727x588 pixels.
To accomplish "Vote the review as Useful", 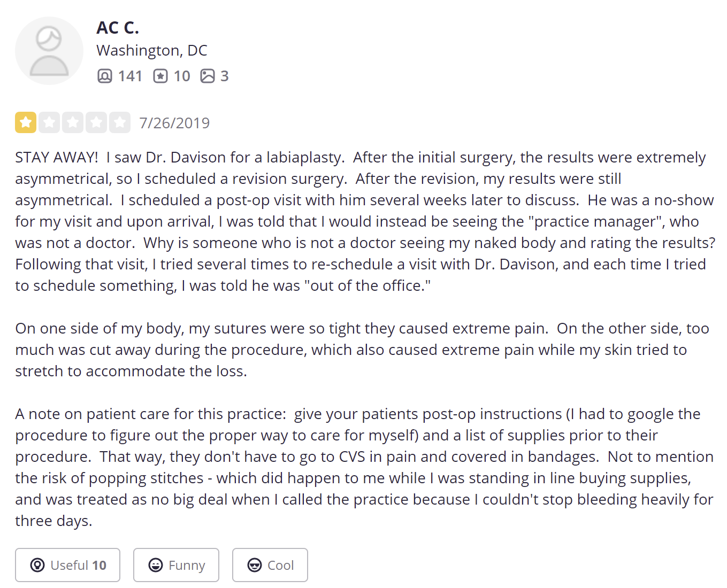I will click(x=68, y=565).
